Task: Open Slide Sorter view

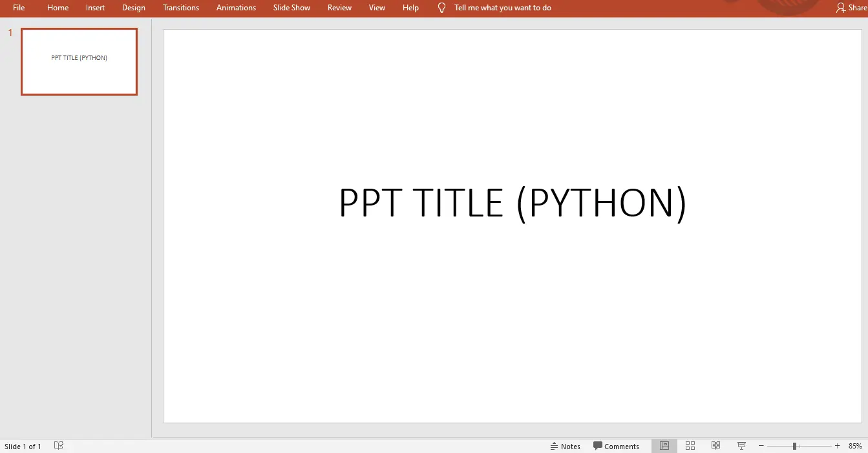Action: point(690,446)
